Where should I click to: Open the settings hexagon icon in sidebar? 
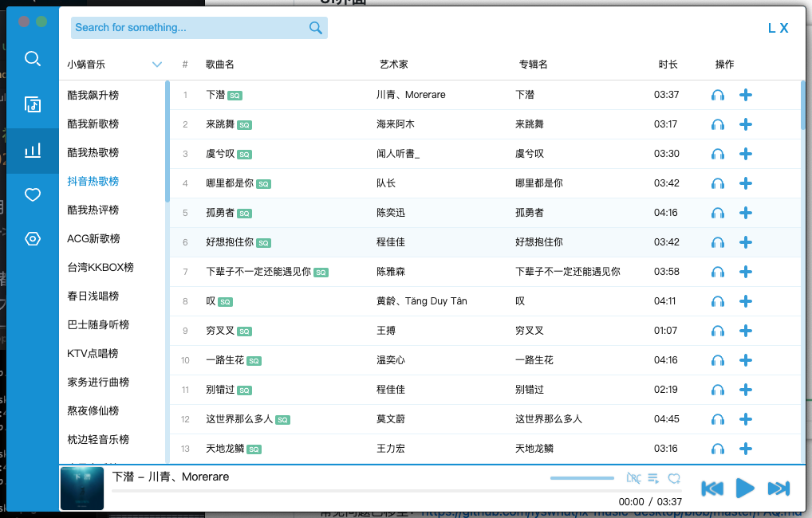(x=32, y=238)
